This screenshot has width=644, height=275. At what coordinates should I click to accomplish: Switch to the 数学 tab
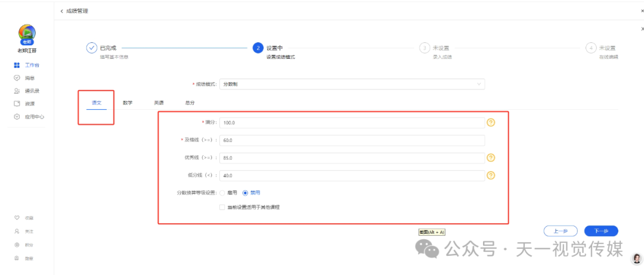click(128, 103)
